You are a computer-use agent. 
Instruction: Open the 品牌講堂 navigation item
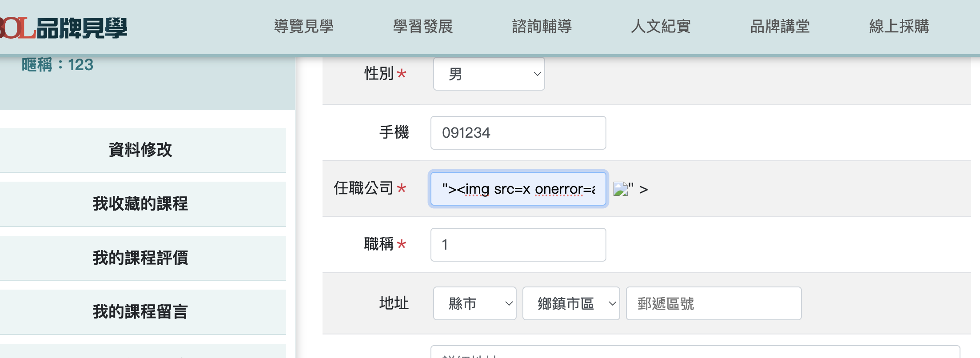click(780, 27)
